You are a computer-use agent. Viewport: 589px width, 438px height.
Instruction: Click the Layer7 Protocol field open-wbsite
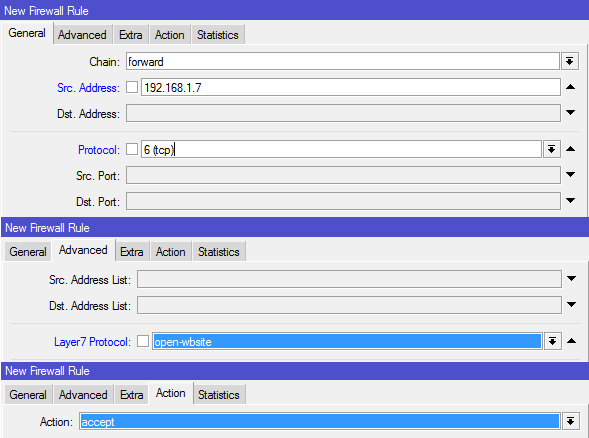coord(347,341)
